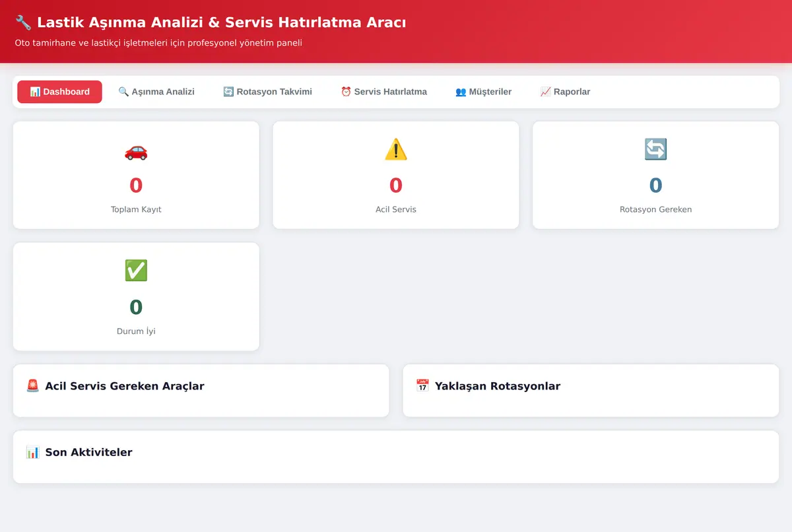Click the subtitle about "profesyonel yönetim paneli"
The width and height of the screenshot is (792, 532).
pos(158,43)
